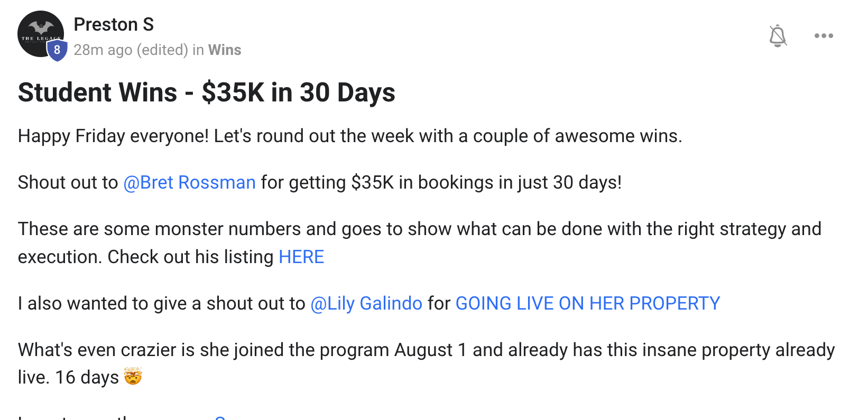Viewport: 868px width, 420px height.
Task: Open Preston S's profile avatar
Action: (x=37, y=32)
